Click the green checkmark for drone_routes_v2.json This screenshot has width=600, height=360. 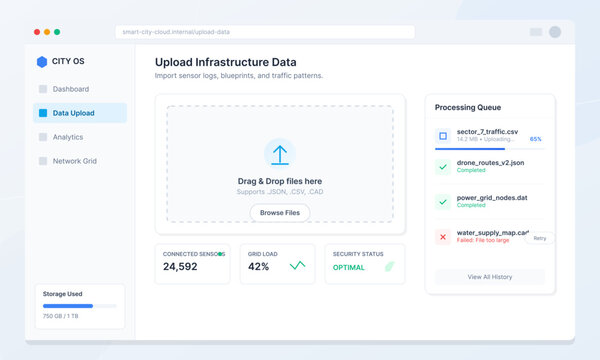point(443,167)
